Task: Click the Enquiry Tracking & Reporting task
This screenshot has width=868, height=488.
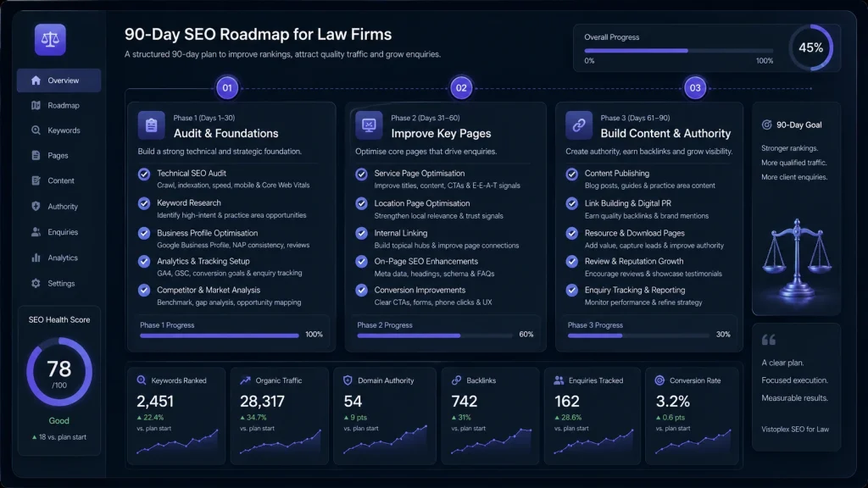Action: coord(643,296)
